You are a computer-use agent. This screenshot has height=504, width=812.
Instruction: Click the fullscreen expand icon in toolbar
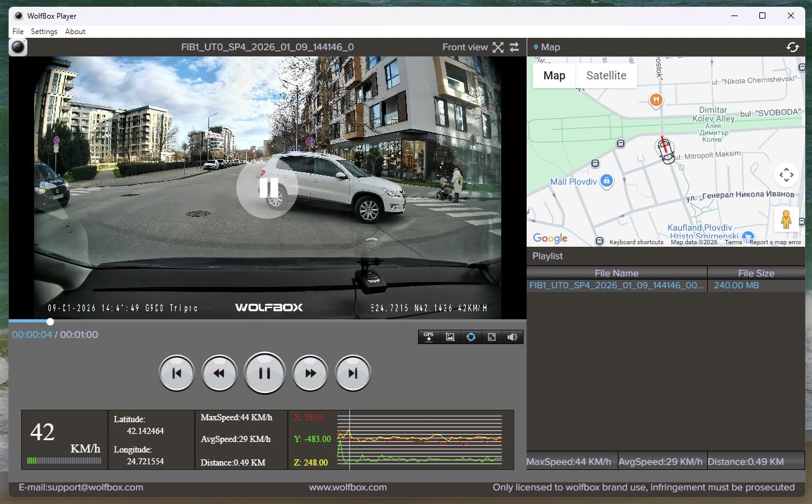[491, 337]
